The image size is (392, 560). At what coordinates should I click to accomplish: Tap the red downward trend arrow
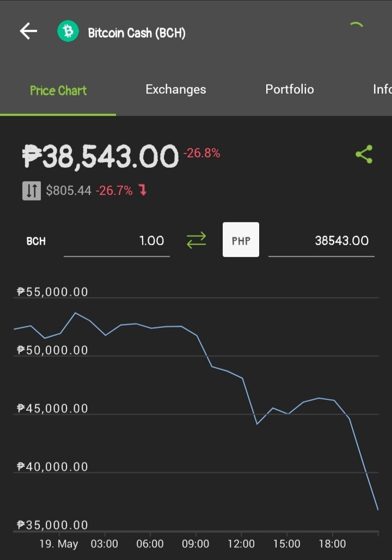[143, 190]
